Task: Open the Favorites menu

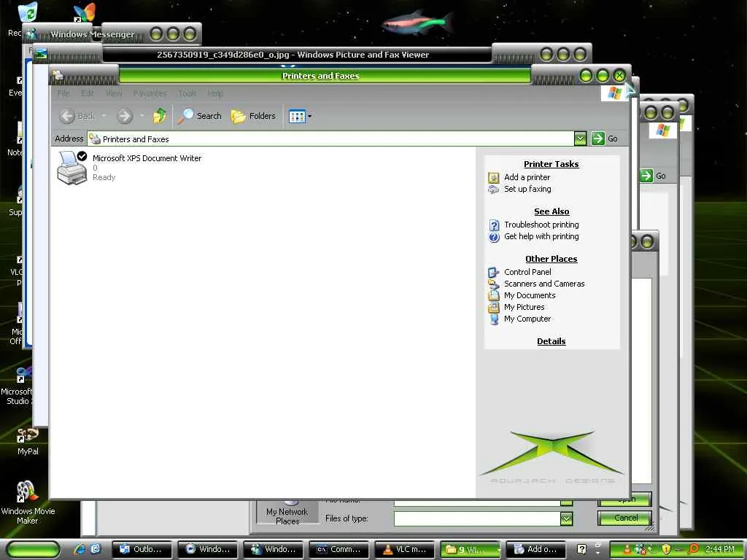Action: [x=150, y=93]
